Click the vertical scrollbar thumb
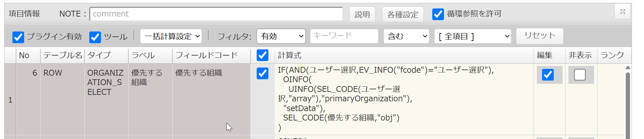Screen dimensions: 644x139 [628, 104]
